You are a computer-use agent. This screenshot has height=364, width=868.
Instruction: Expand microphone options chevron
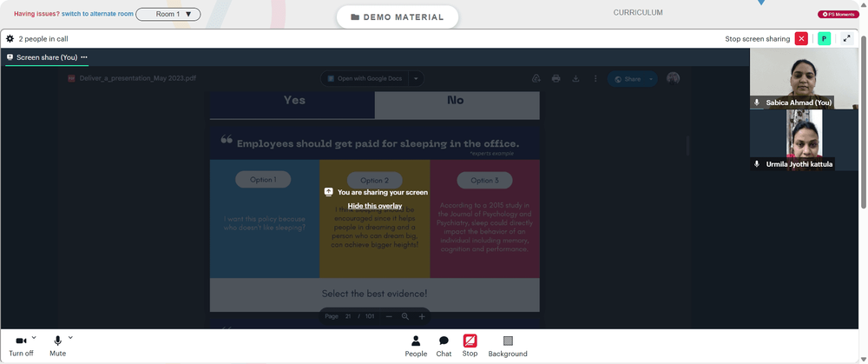click(x=70, y=337)
